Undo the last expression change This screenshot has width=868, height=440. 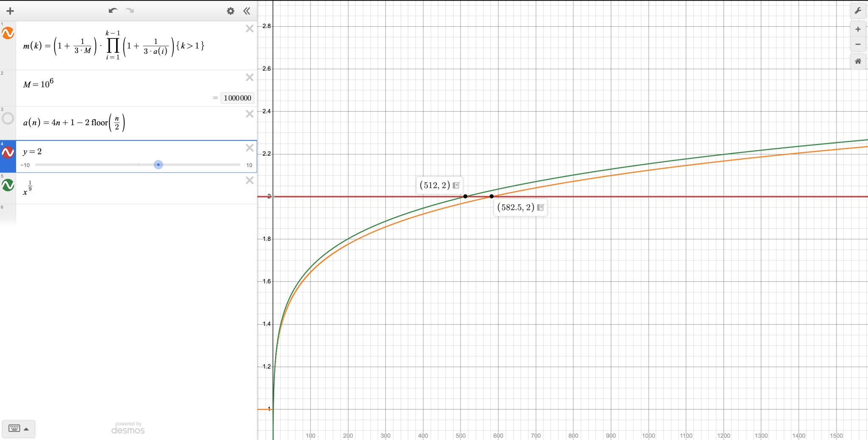point(113,11)
